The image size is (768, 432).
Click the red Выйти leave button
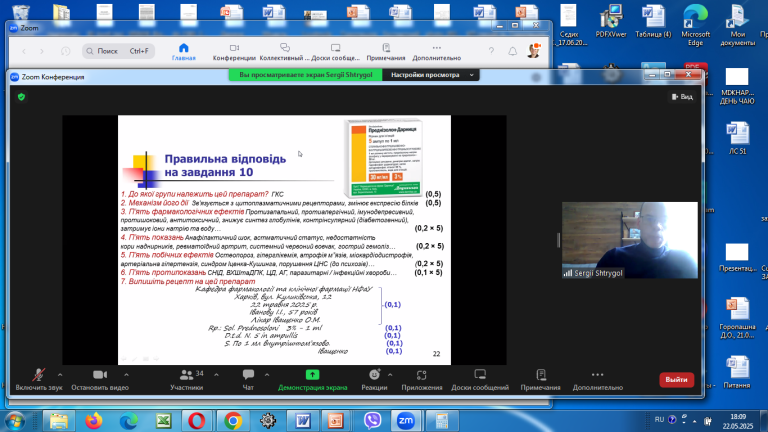(676, 380)
